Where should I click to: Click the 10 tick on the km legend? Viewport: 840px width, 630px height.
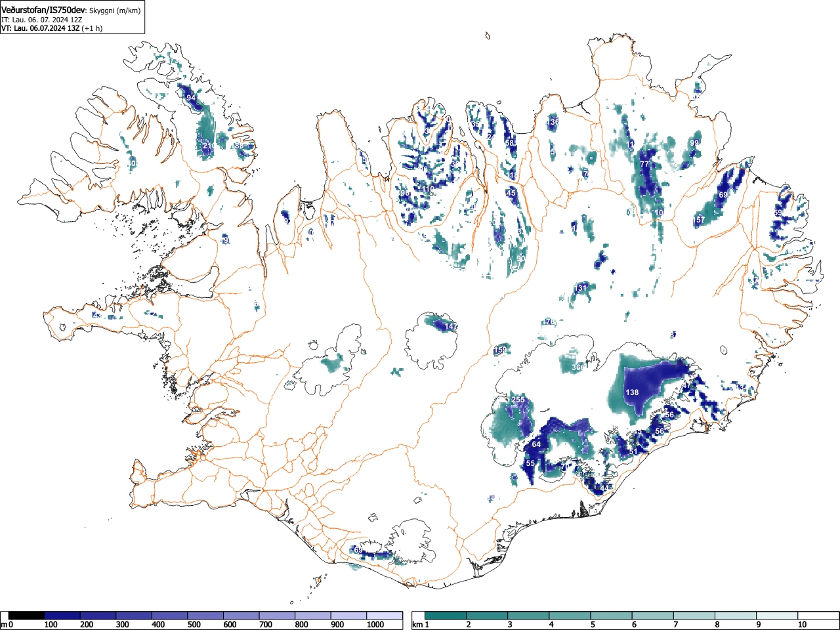tap(802, 625)
